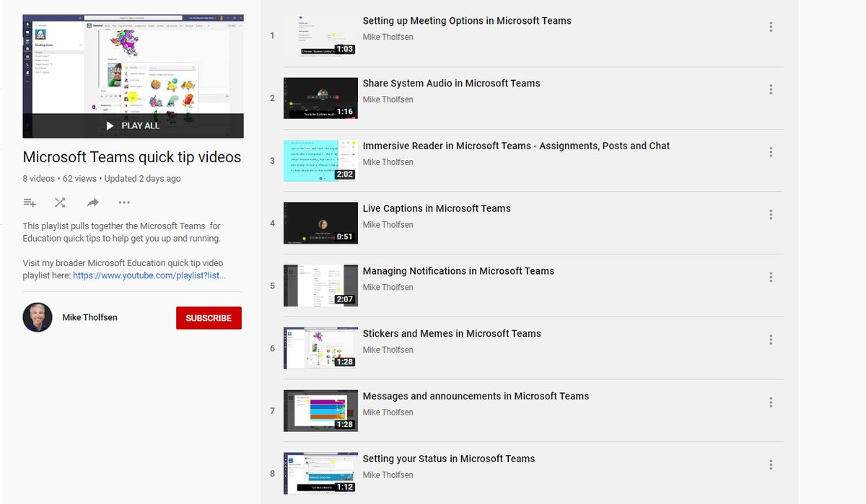
Task: Open options menu for Live Captions video
Action: (771, 214)
